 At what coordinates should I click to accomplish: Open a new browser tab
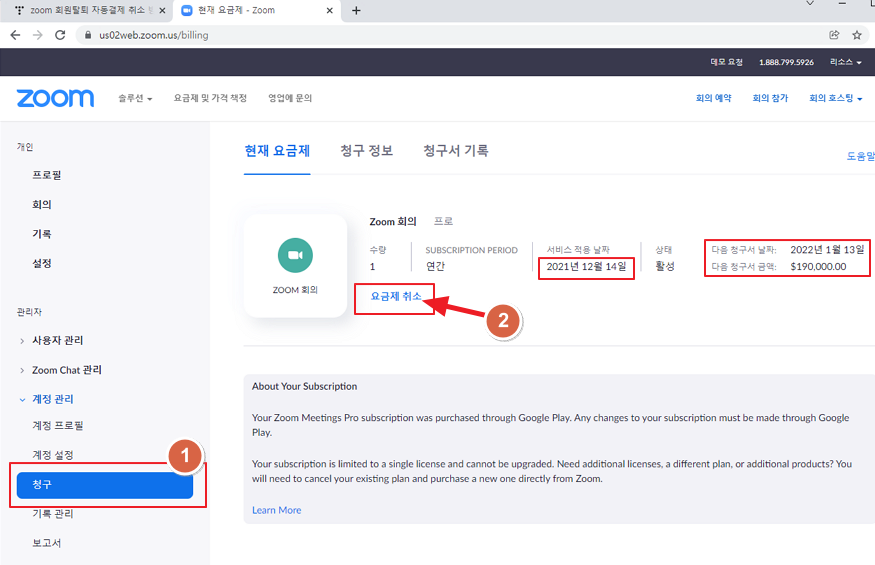click(356, 10)
